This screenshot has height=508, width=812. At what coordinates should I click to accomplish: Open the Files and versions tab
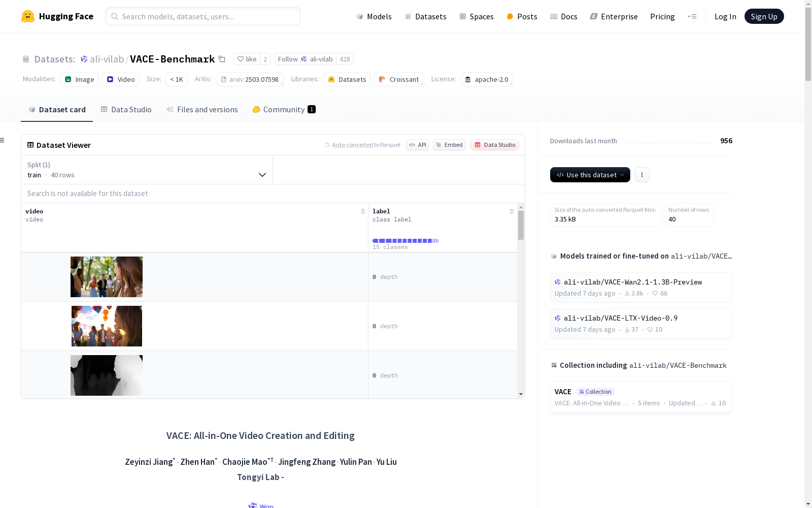pos(202,110)
